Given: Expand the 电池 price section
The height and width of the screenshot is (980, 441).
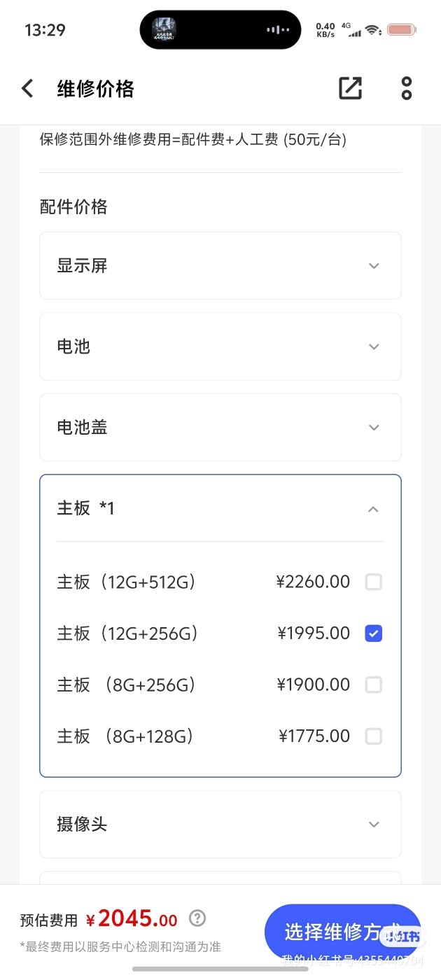Looking at the screenshot, I should 374,346.
